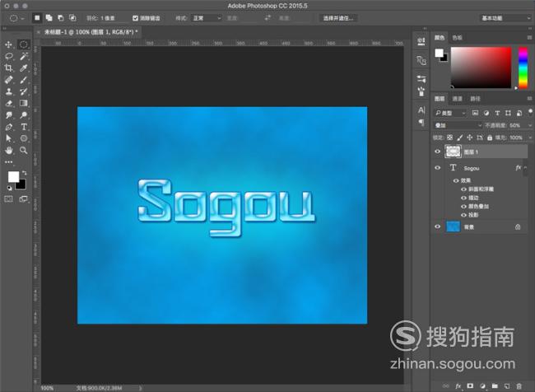Change screen mode from toolbox bottom
The height and width of the screenshot is (392, 535).
coord(24,199)
